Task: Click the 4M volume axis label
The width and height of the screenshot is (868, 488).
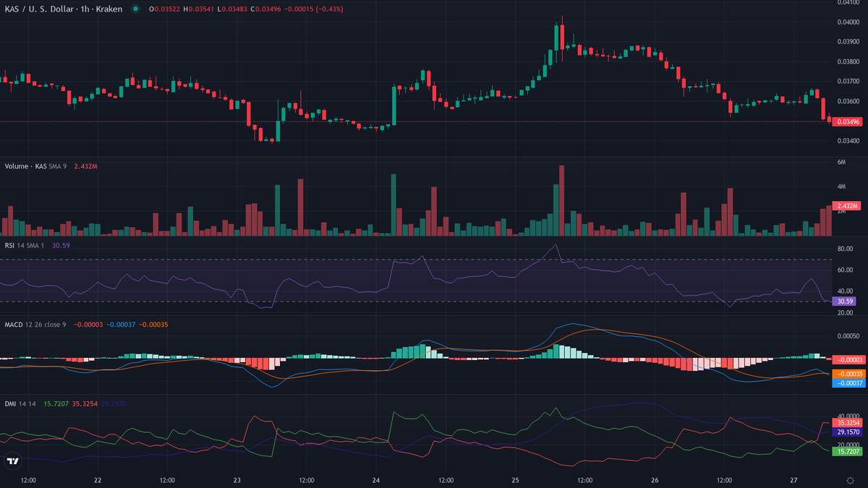Action: pos(841,187)
